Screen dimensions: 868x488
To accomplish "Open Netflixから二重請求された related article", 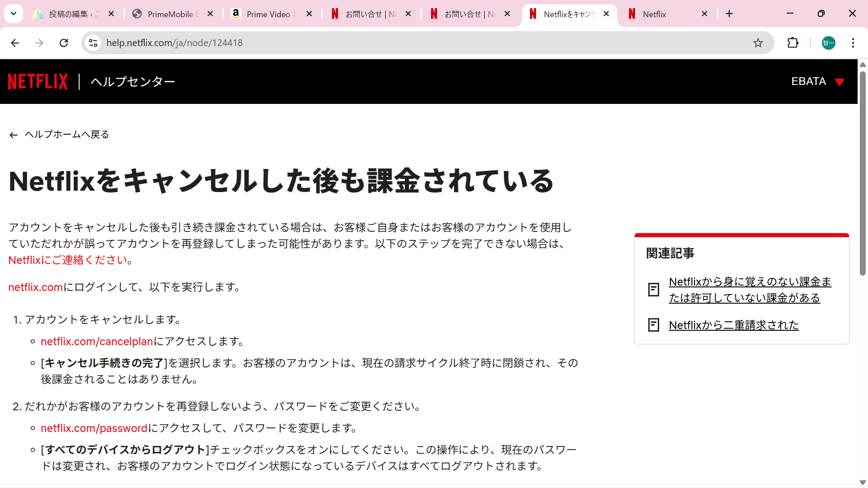I will [x=733, y=325].
